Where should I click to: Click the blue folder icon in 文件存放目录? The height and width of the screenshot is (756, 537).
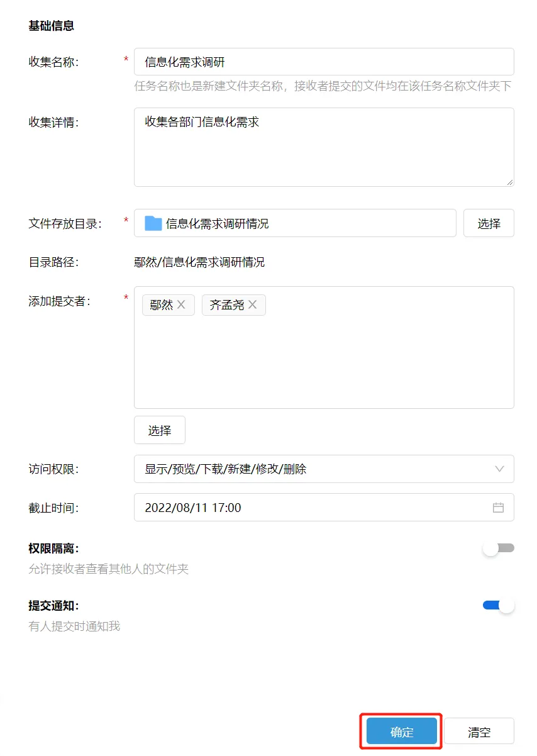tap(153, 223)
